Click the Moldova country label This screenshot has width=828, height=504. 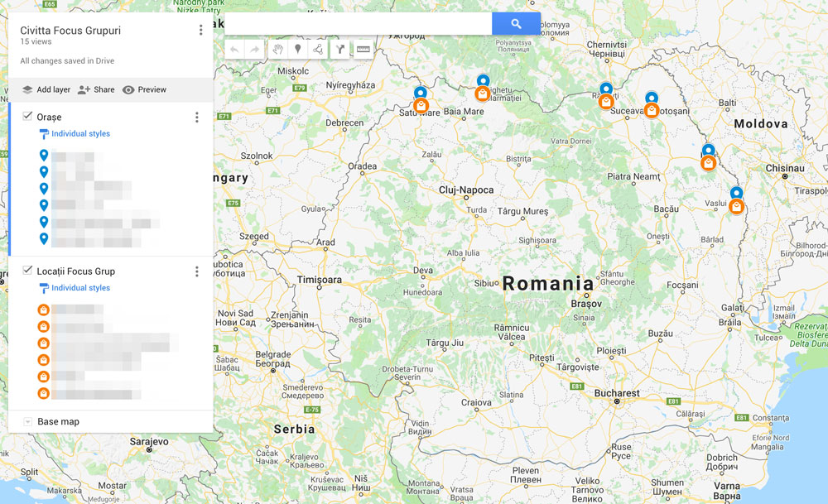coord(761,124)
